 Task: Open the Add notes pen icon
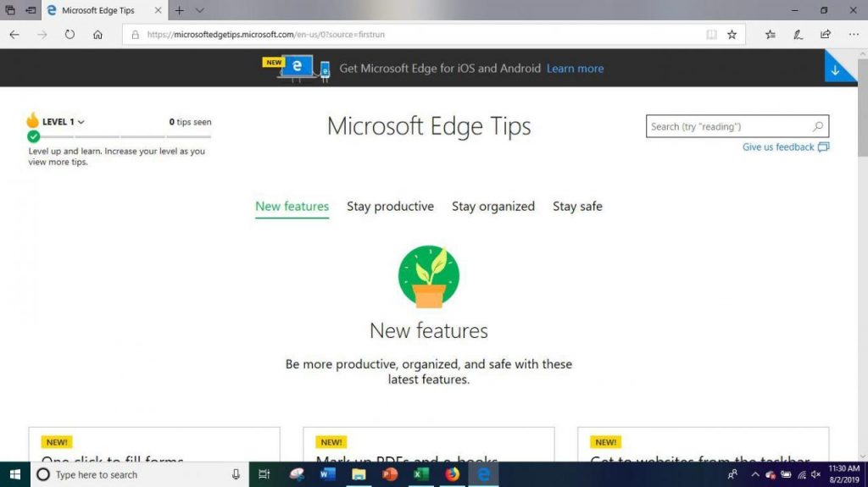pyautogui.click(x=798, y=35)
